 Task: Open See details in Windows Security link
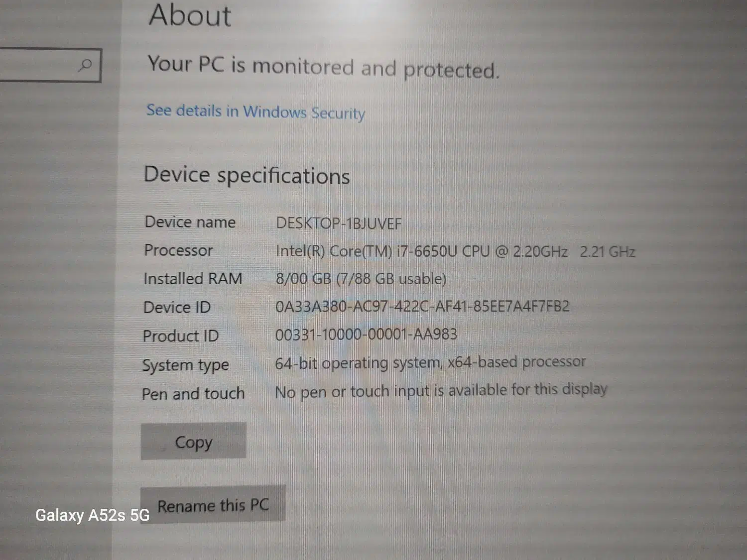click(255, 112)
